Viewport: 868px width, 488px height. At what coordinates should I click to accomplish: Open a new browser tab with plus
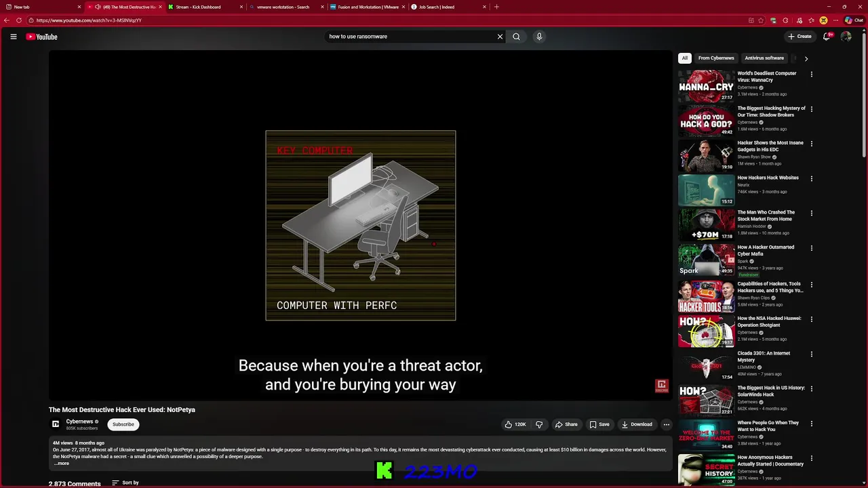click(496, 7)
